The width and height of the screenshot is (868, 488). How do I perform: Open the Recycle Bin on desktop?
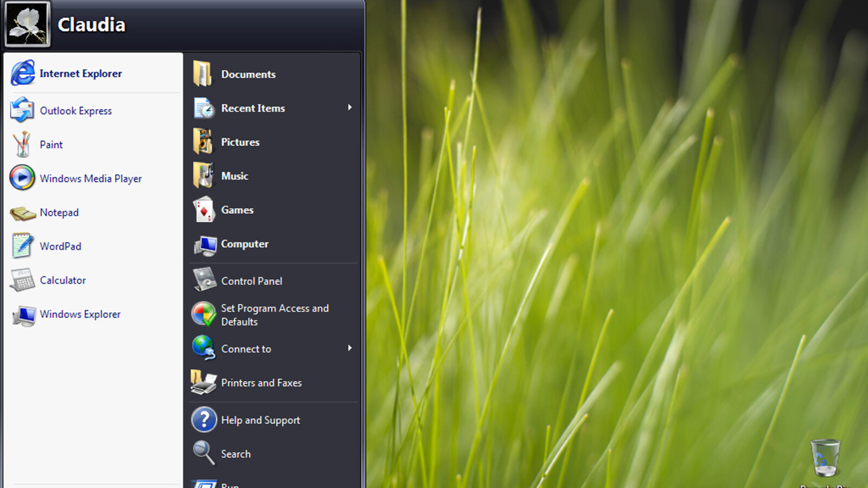click(825, 458)
